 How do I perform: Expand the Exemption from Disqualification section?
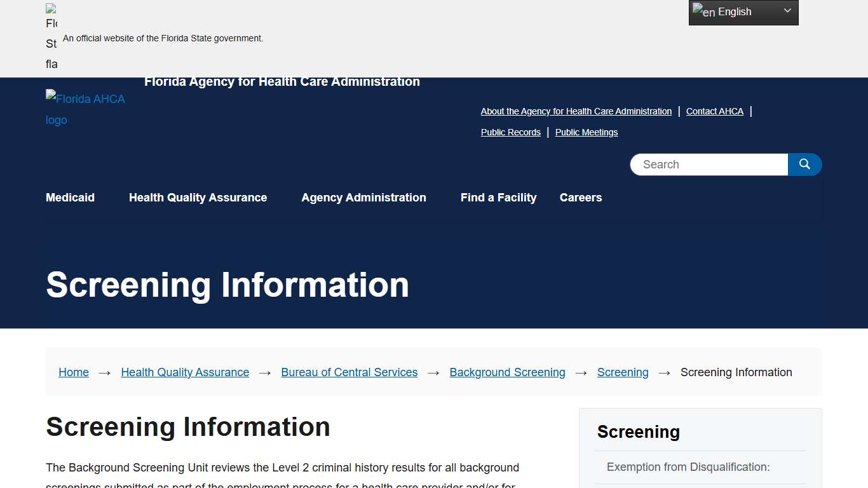click(688, 467)
